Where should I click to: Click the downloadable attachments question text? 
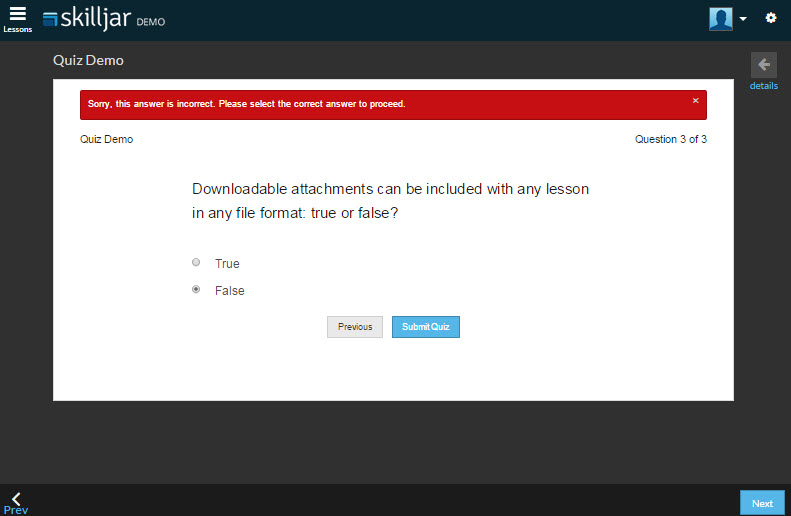(390, 201)
